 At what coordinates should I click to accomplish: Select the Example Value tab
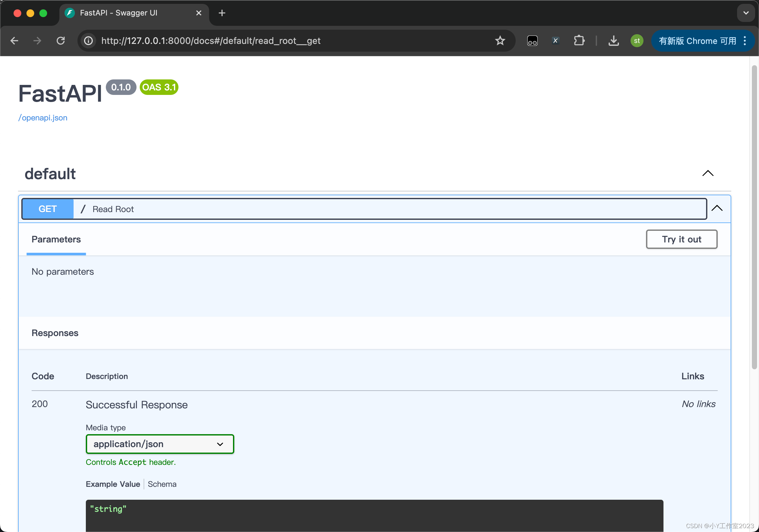(x=113, y=484)
